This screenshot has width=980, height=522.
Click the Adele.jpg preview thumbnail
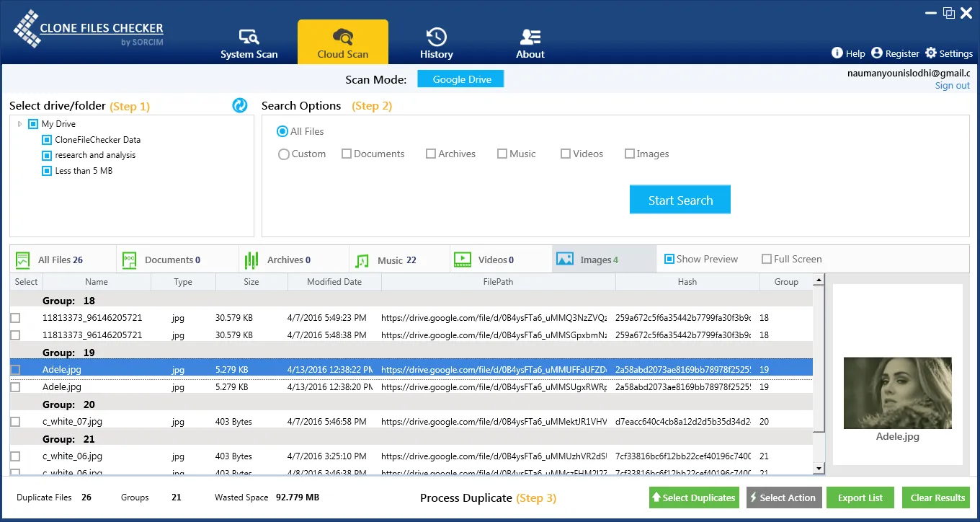[897, 393]
